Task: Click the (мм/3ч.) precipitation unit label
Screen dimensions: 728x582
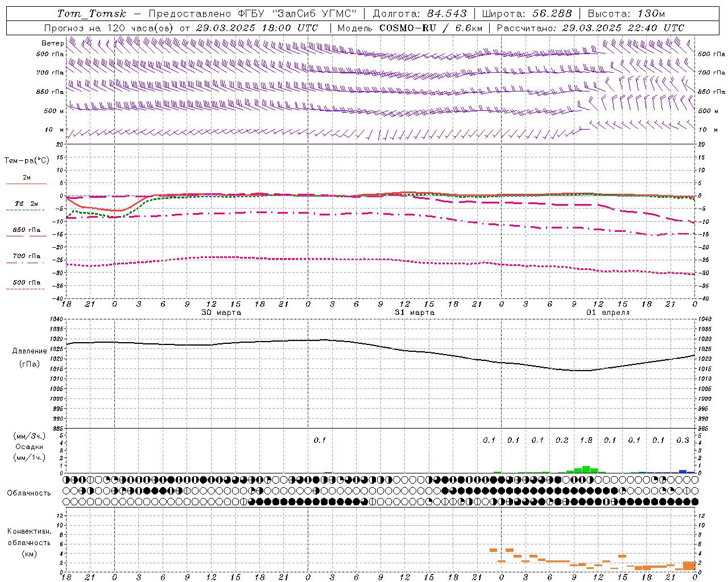Action: tap(30, 436)
